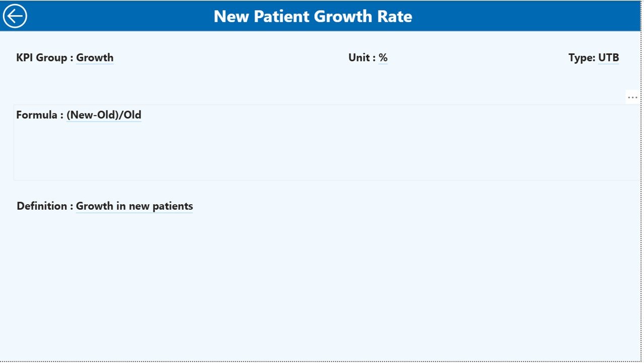Image resolution: width=644 pixels, height=363 pixels.
Task: Select the "KPI Group" label text
Action: tap(41, 57)
